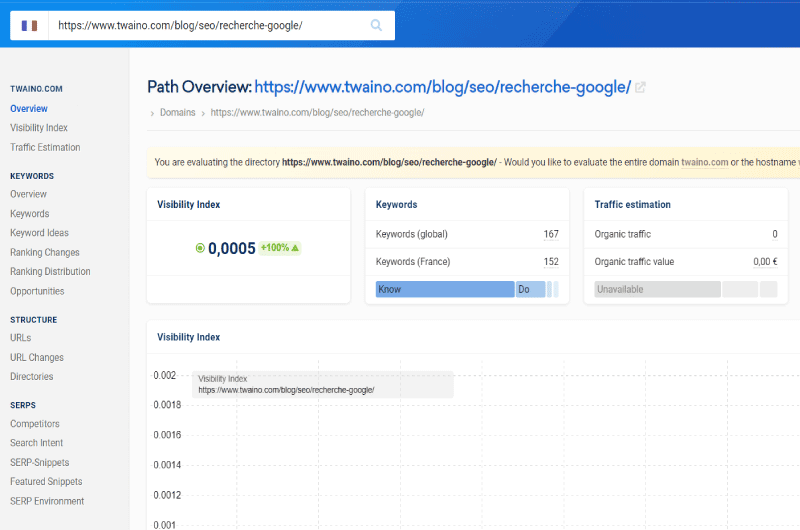Click the Visibility Index value 0,0005
This screenshot has width=800, height=530.
[x=232, y=248]
